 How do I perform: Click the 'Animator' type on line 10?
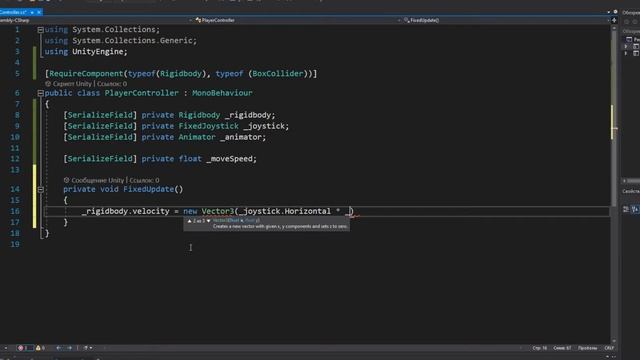[197, 137]
